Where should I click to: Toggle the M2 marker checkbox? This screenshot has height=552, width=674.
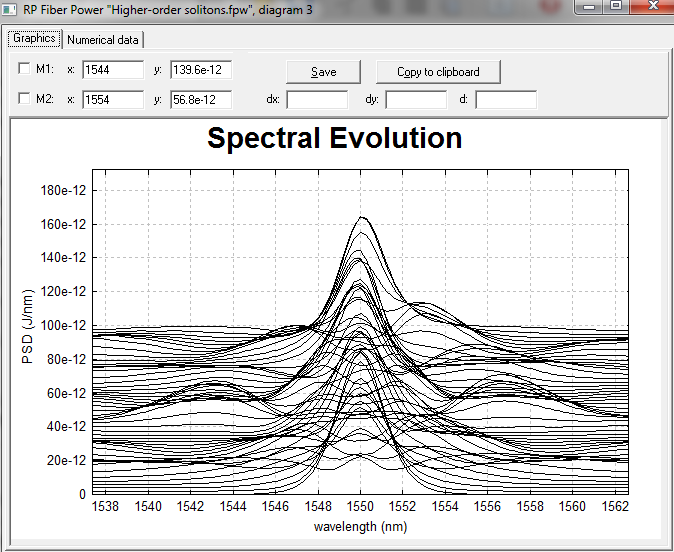pos(25,99)
